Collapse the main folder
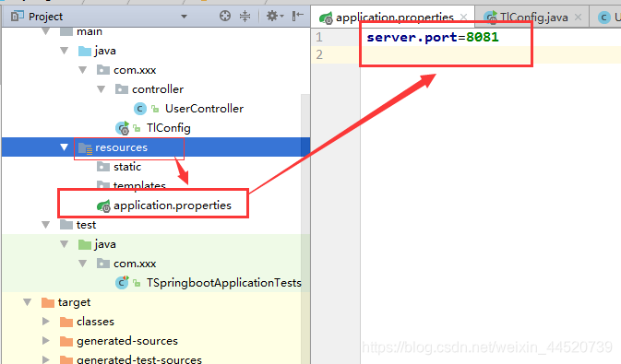The image size is (621, 364). (x=46, y=31)
